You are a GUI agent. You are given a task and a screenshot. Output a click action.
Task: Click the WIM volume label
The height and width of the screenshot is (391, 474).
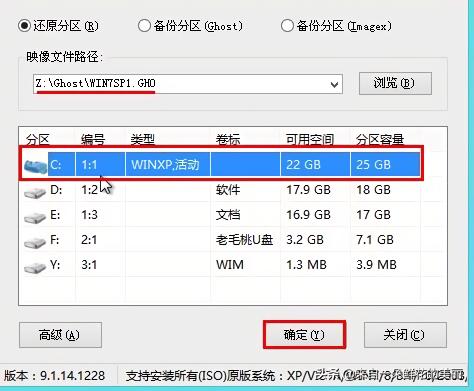230,265
